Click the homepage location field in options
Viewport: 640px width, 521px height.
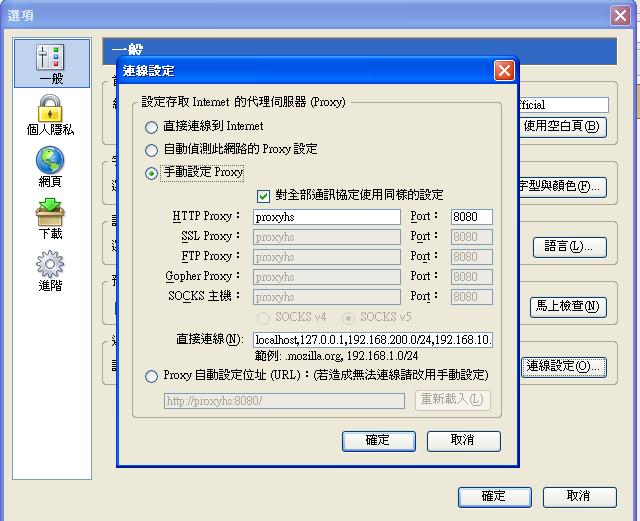(x=564, y=105)
